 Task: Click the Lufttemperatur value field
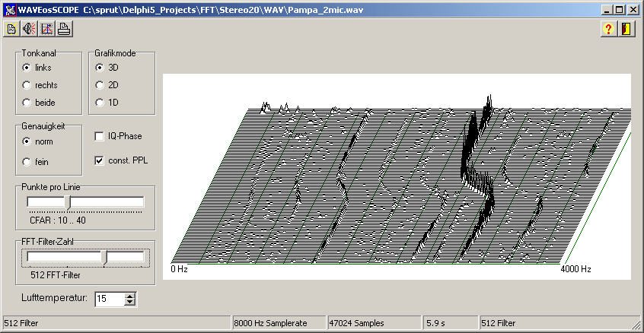(108, 299)
